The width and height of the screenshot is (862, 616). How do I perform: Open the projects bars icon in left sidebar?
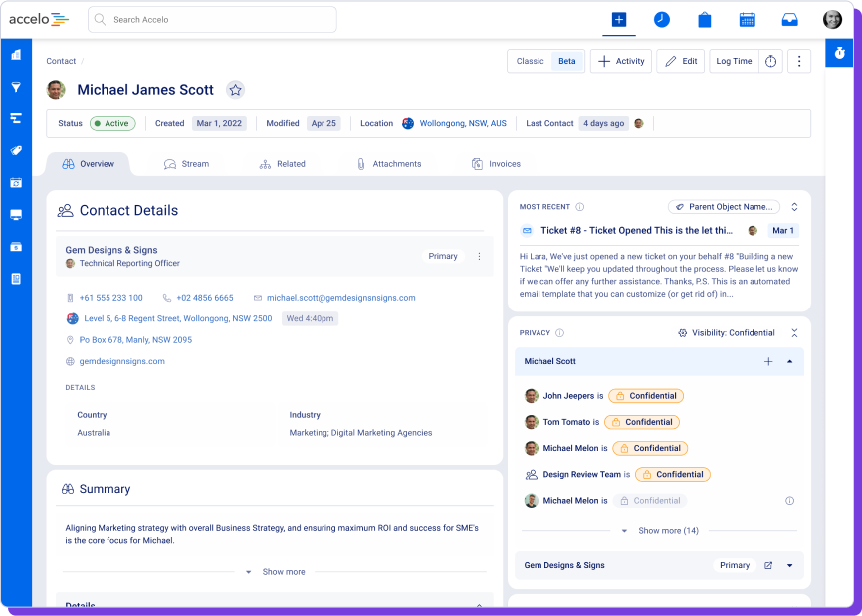tap(16, 118)
